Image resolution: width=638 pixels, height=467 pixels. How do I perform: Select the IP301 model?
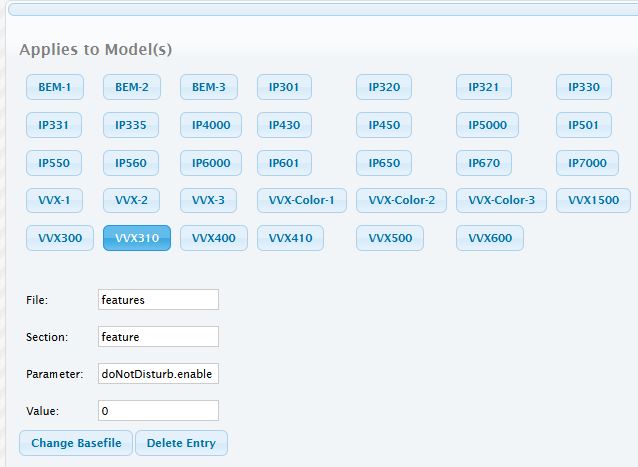click(284, 87)
